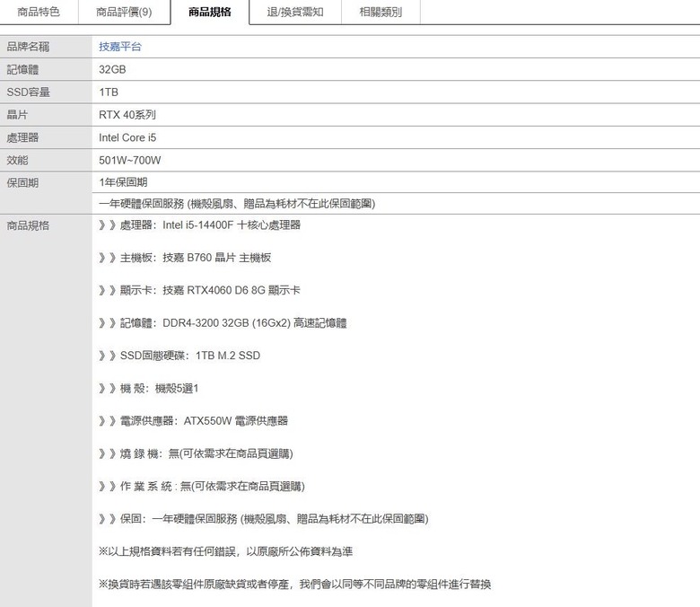Open the 商品評價(9) tab
700x607 pixels.
124,12
